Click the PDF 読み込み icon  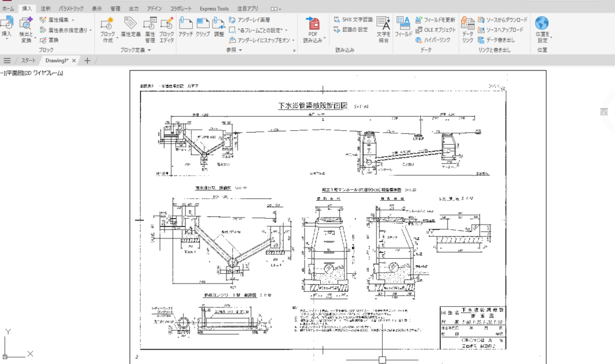click(312, 23)
